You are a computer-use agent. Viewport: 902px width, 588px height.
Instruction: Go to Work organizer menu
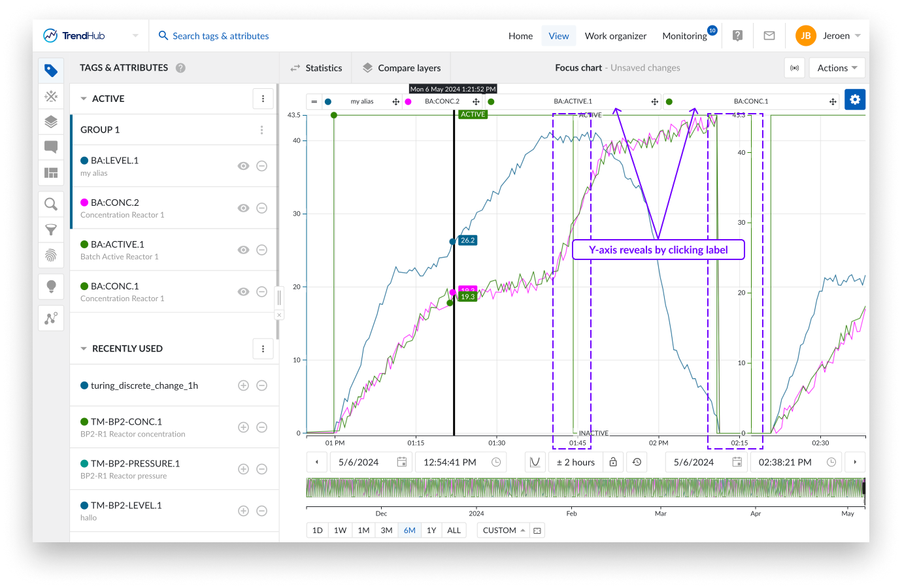click(615, 36)
